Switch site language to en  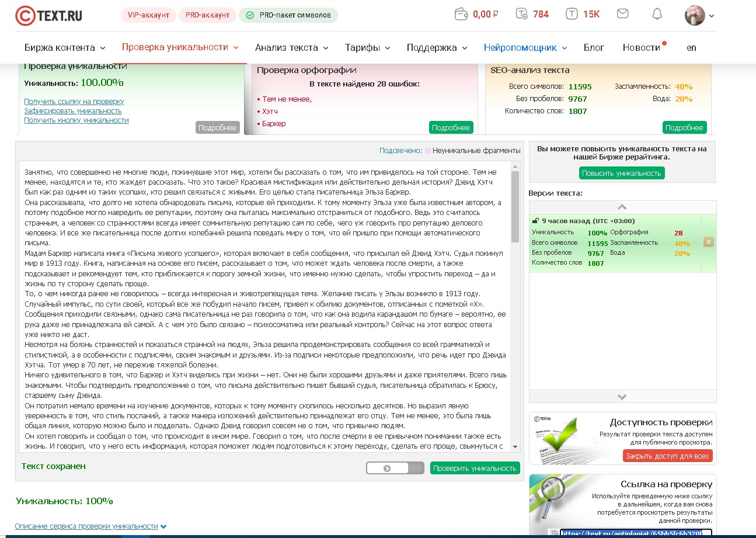(x=691, y=48)
